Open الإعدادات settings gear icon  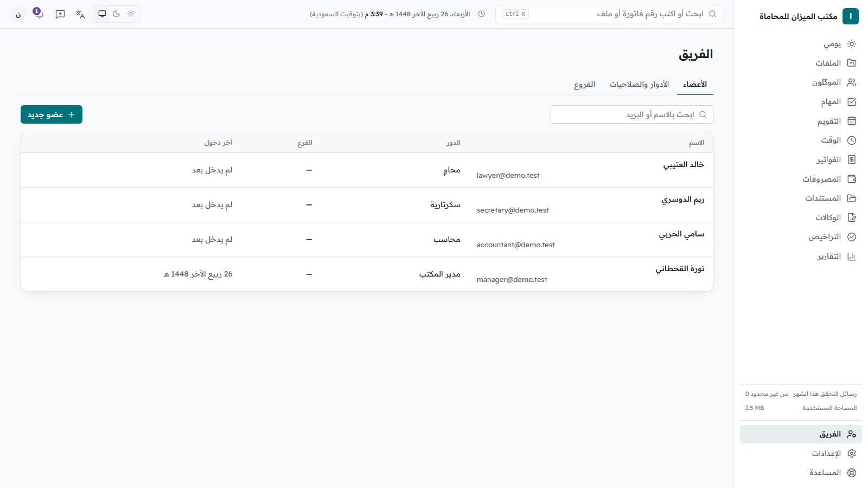(852, 453)
